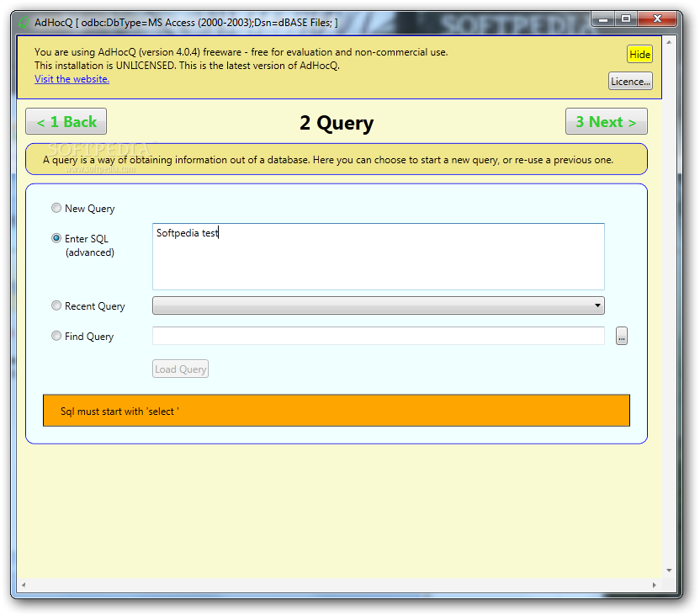Click the '2 Query' heading
This screenshot has height=616, width=700.
coord(337,123)
